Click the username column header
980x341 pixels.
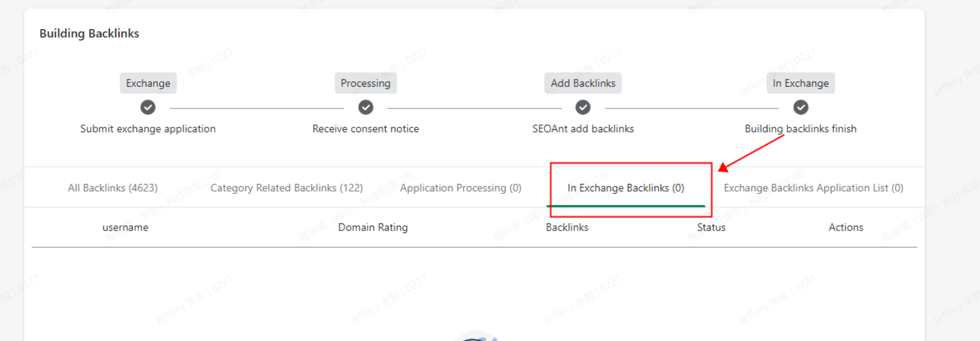[x=125, y=228]
